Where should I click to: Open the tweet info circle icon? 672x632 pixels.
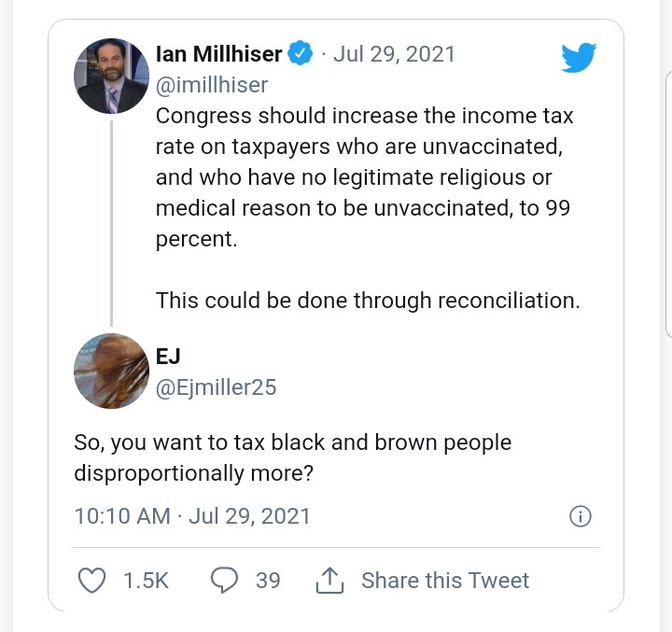click(580, 516)
